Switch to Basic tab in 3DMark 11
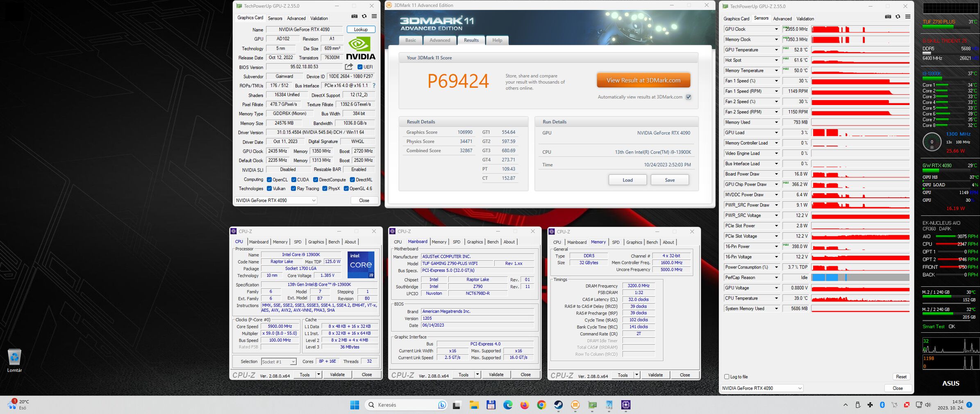Image resolution: width=980 pixels, height=414 pixels. pyautogui.click(x=411, y=40)
